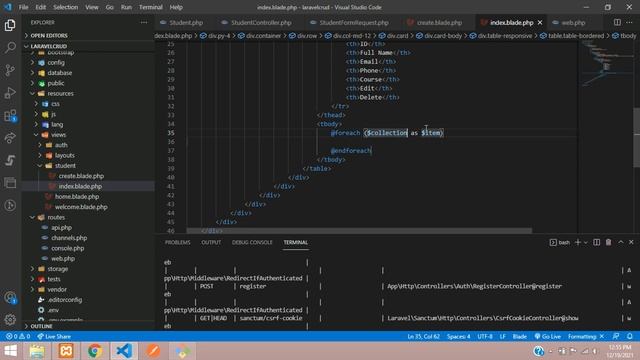Open the Run and Debug view
Image resolution: width=640 pixels, height=360 pixels.
(10, 93)
